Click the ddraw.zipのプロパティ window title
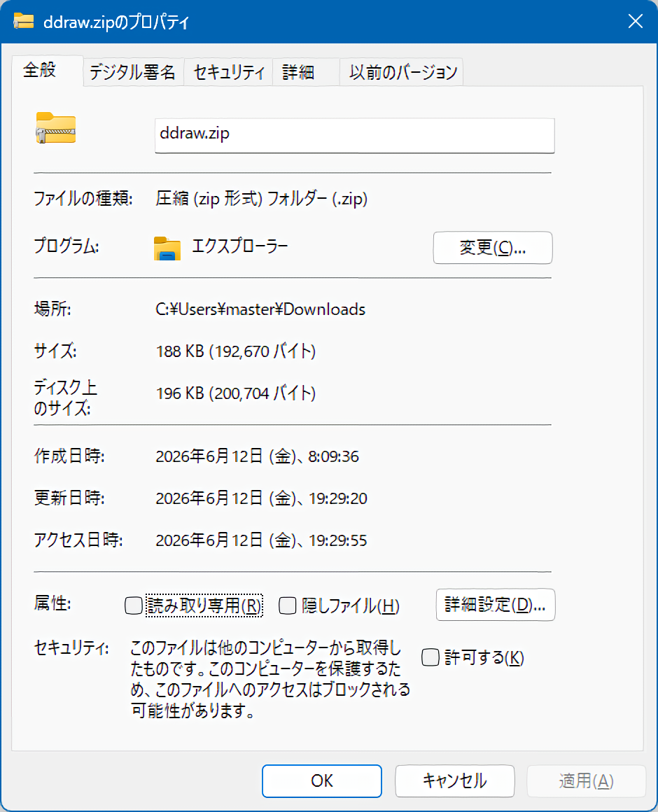 [x=116, y=22]
